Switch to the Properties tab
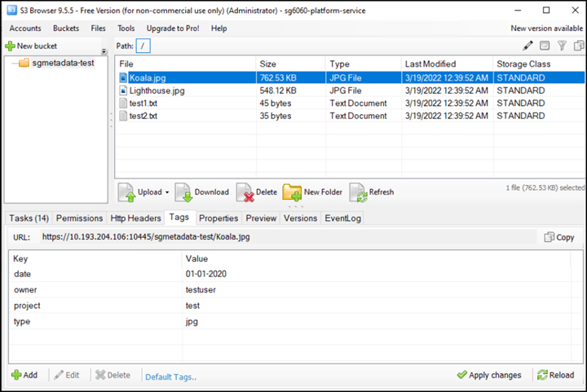Image resolution: width=587 pixels, height=392 pixels. (218, 218)
